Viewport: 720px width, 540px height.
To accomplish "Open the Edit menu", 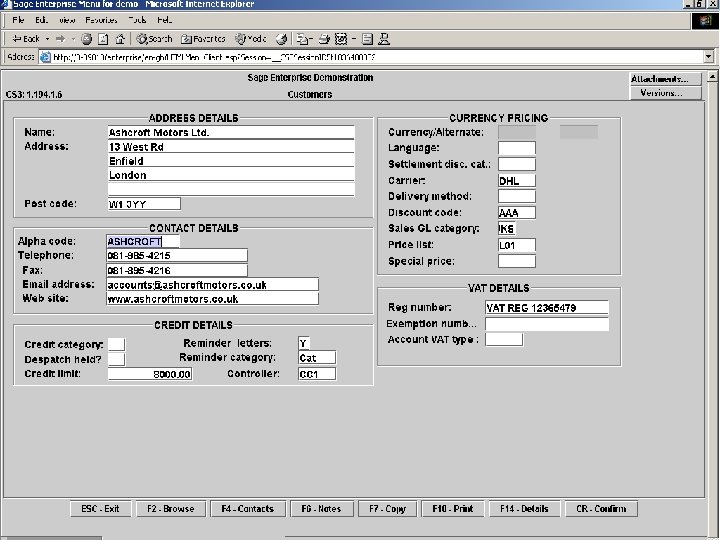I will click(x=41, y=20).
